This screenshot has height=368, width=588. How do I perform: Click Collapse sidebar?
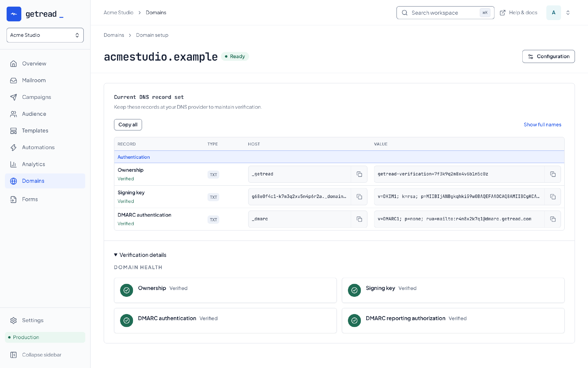click(x=45, y=355)
